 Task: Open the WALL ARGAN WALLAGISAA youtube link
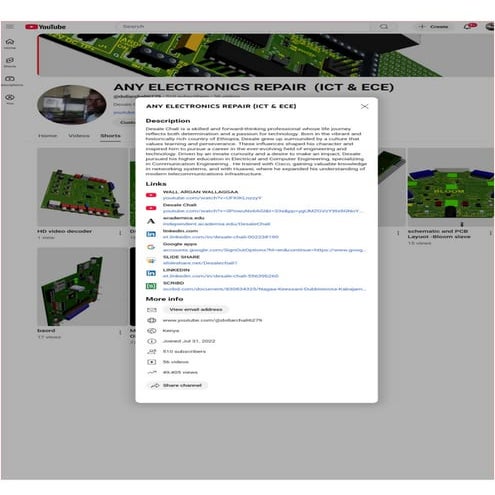212,198
